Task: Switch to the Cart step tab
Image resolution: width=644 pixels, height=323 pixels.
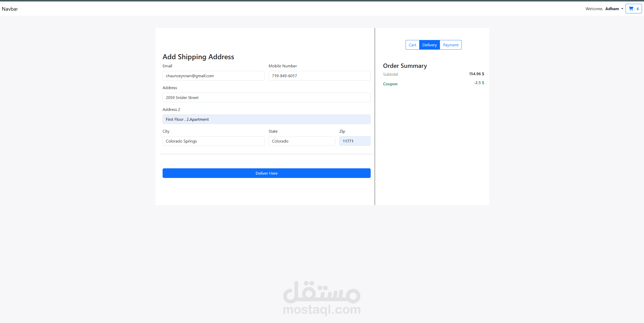Action: (x=412, y=45)
